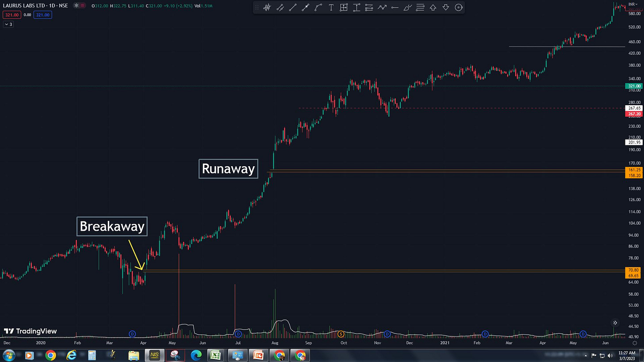Click the 2020 label on time axis
This screenshot has height=362, width=644.
click(x=41, y=343)
